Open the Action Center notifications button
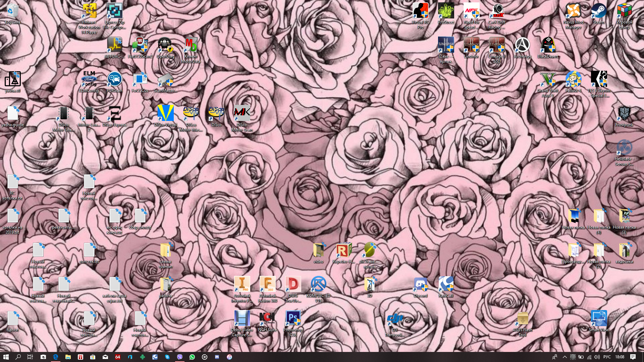Viewport: 644px width, 362px height. point(633,357)
